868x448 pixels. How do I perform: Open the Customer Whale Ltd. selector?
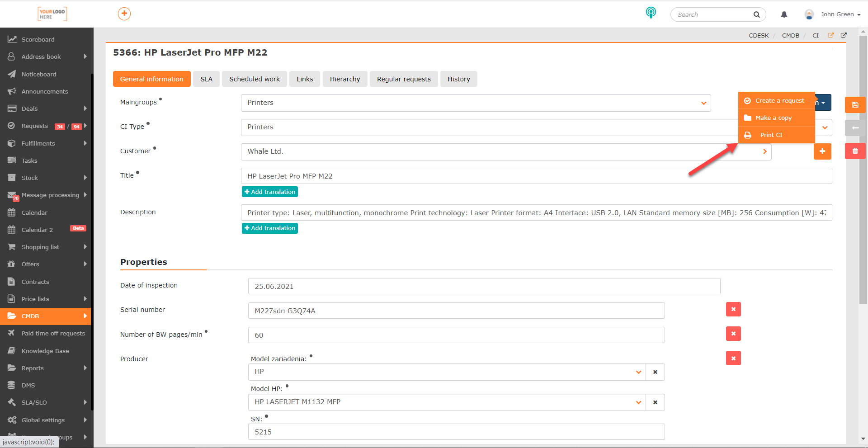point(506,151)
